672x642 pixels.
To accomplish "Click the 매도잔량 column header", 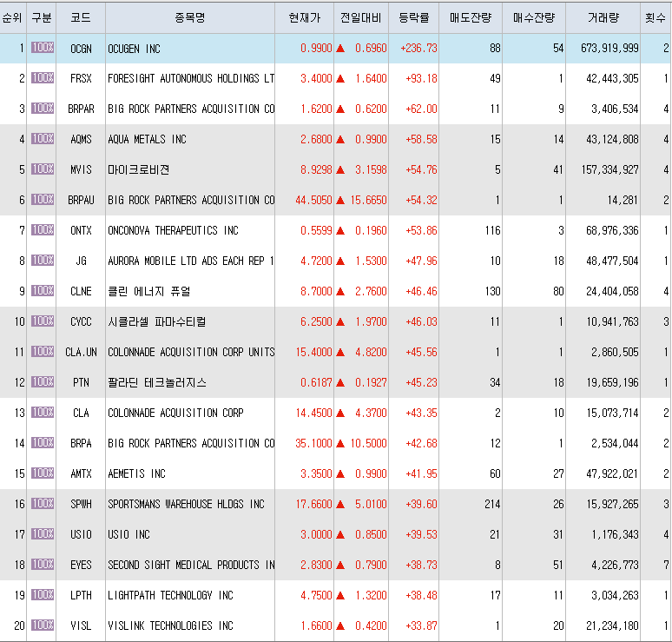I will pos(471,17).
